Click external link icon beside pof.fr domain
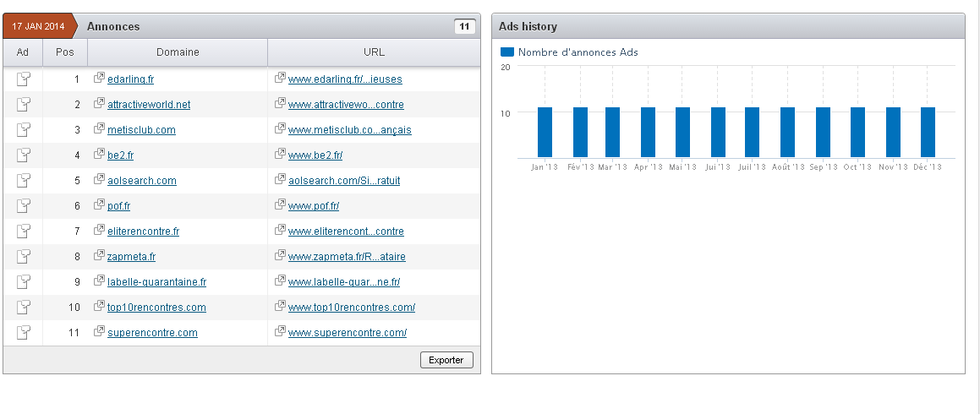This screenshot has width=980, height=414. coord(99,204)
